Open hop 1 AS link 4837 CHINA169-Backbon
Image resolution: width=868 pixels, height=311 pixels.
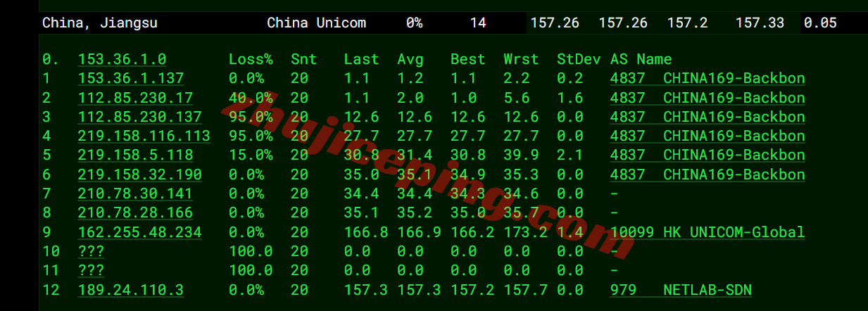707,78
